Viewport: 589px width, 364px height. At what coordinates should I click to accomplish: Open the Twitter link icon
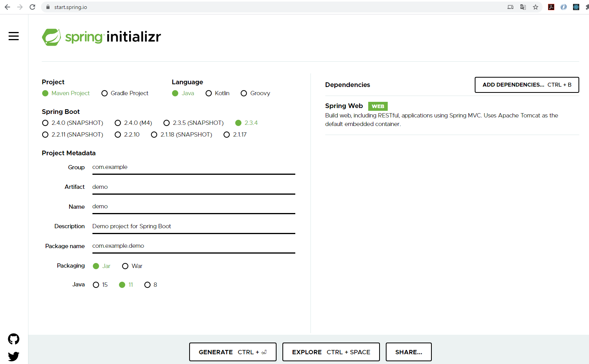point(14,356)
